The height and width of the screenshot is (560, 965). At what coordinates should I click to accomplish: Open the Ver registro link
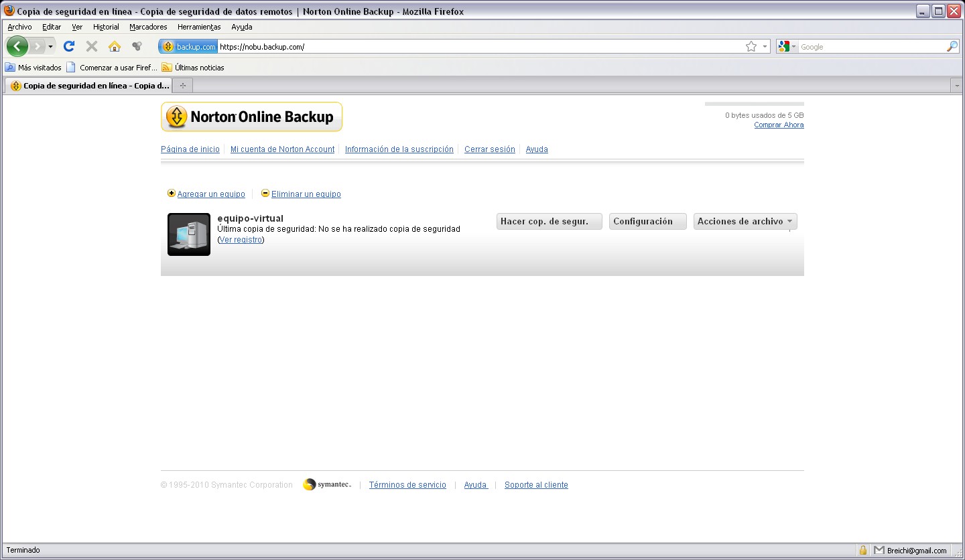(x=241, y=240)
